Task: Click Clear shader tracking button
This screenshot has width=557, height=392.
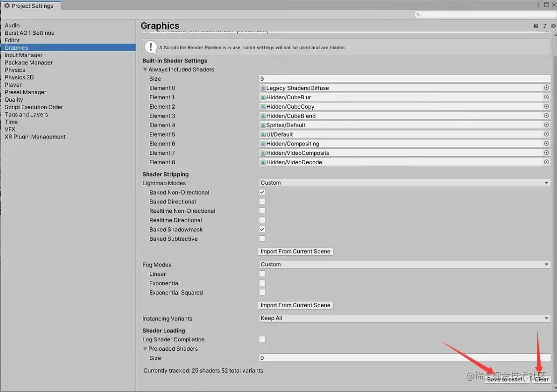Action: (x=542, y=379)
